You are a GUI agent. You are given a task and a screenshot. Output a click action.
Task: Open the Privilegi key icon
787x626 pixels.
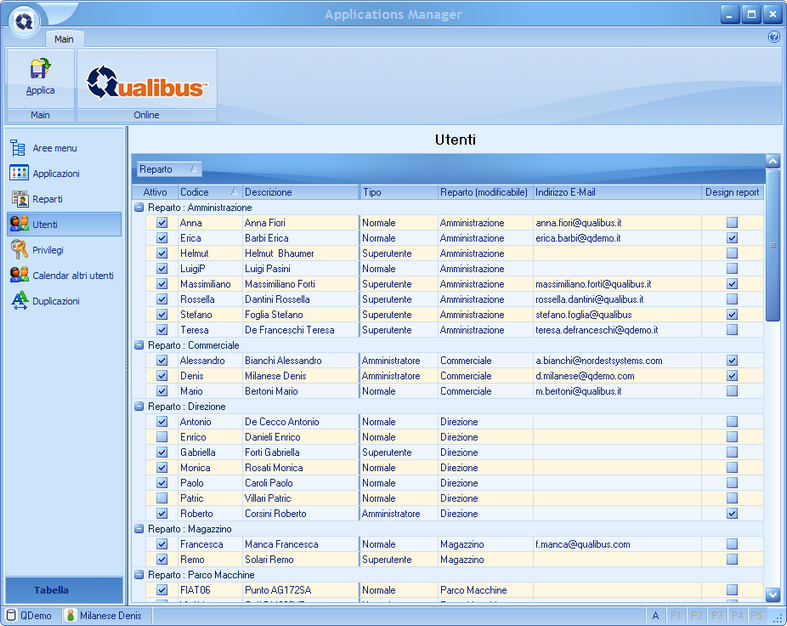point(18,250)
